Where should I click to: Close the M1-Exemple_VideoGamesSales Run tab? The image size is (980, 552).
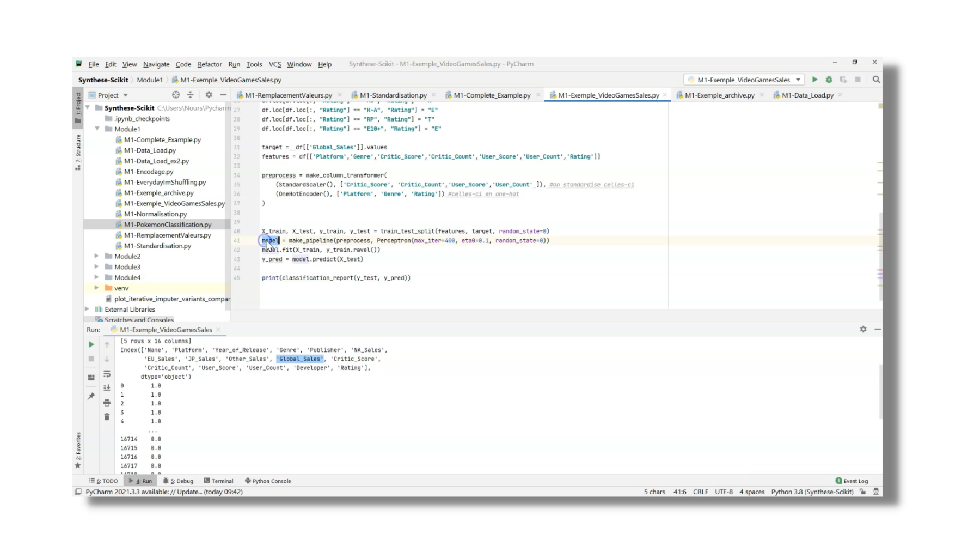[218, 330]
